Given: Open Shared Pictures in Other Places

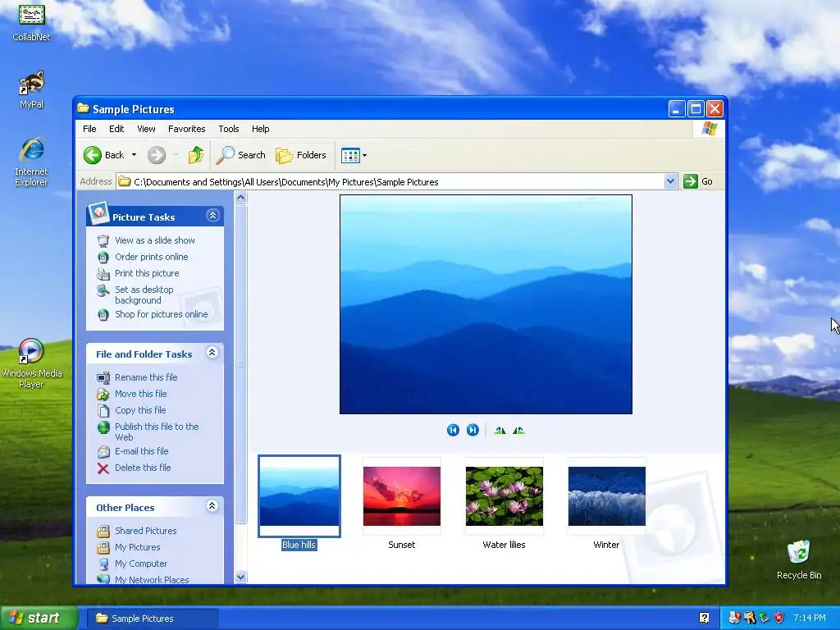Looking at the screenshot, I should coord(146,531).
